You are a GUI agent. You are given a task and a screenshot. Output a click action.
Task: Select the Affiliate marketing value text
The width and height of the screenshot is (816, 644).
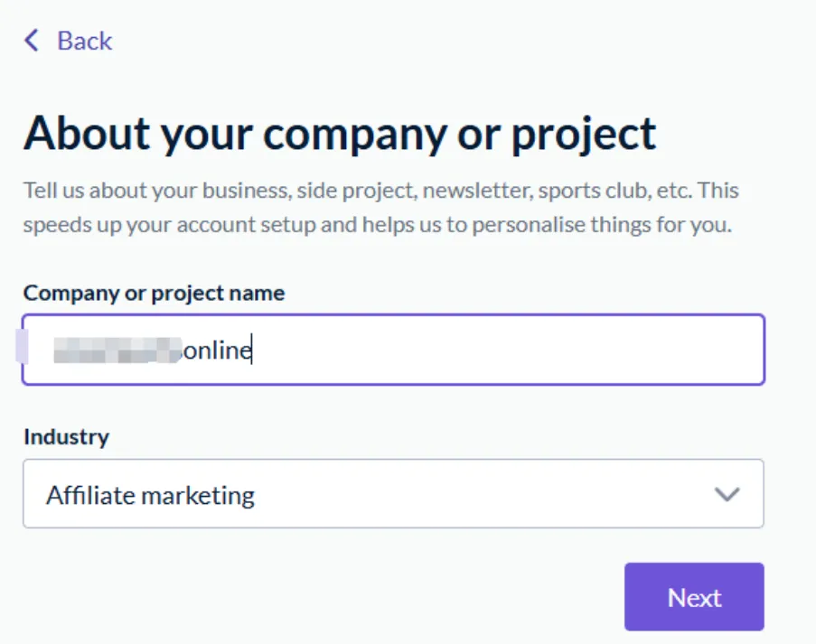(150, 495)
